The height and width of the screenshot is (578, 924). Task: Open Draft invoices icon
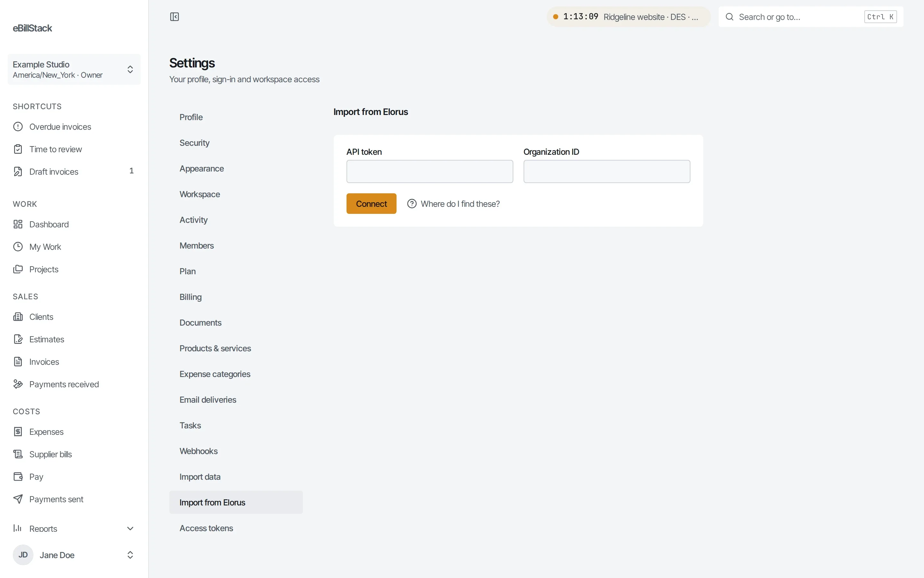(x=18, y=172)
